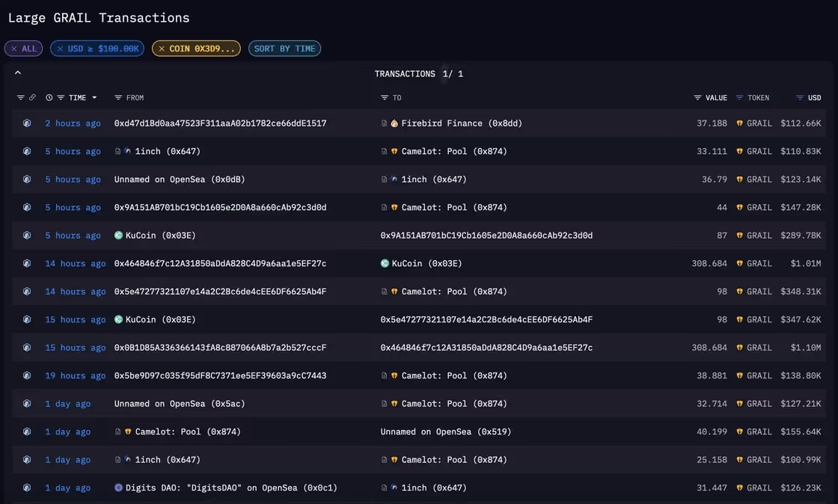Click the header filter icon left of the link icon

[20, 97]
